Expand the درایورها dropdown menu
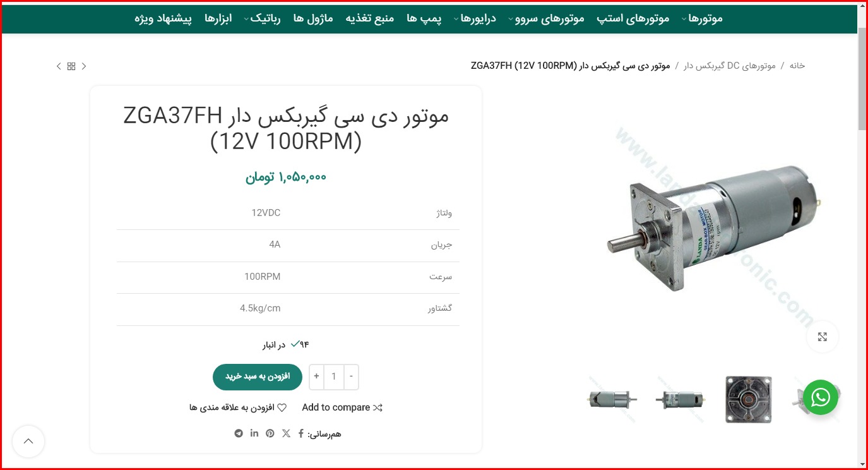 tap(475, 18)
